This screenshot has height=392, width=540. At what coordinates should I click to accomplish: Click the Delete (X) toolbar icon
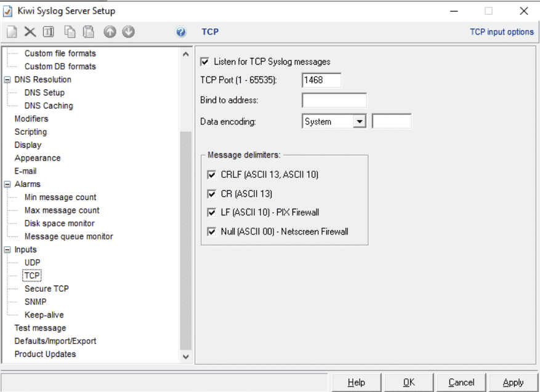30,32
